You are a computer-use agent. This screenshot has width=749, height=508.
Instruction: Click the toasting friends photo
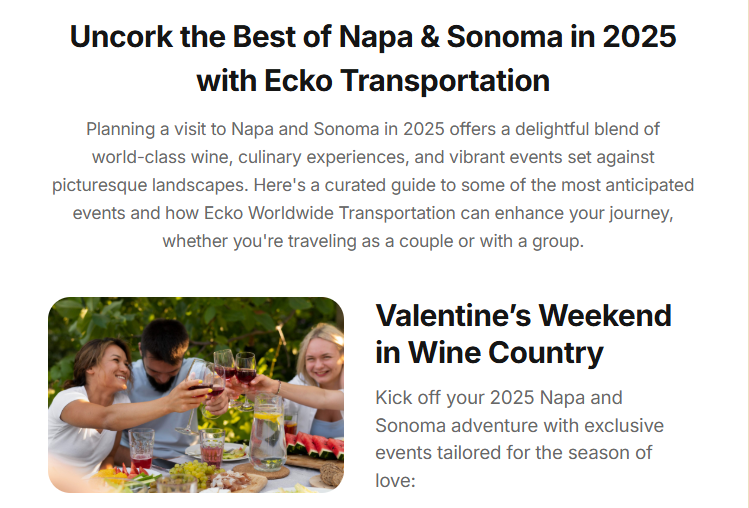tap(196, 395)
